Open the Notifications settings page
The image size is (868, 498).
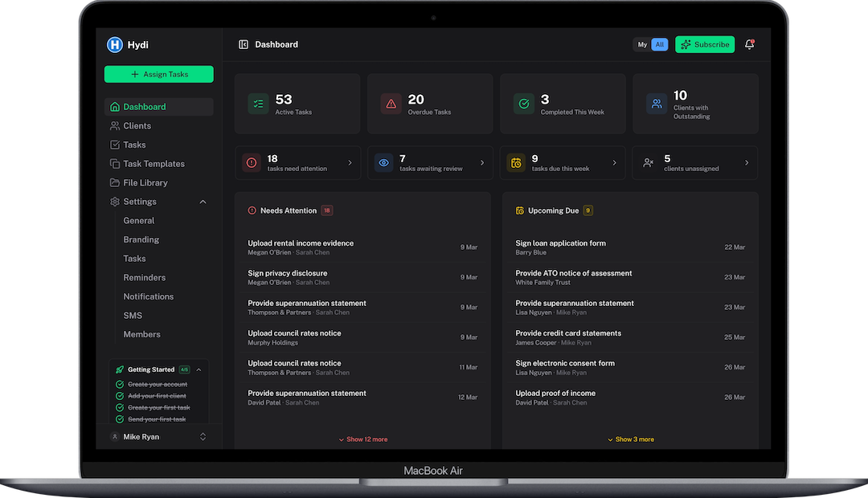(x=148, y=296)
